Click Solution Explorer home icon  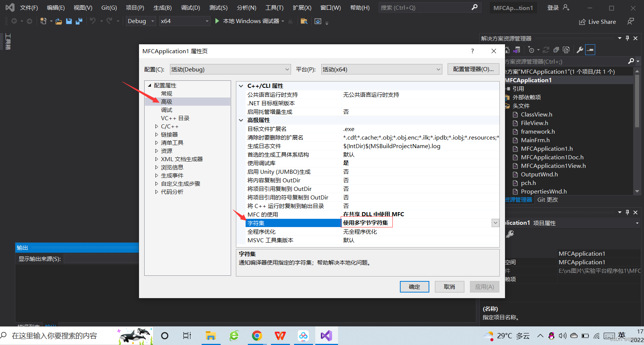(x=507, y=49)
